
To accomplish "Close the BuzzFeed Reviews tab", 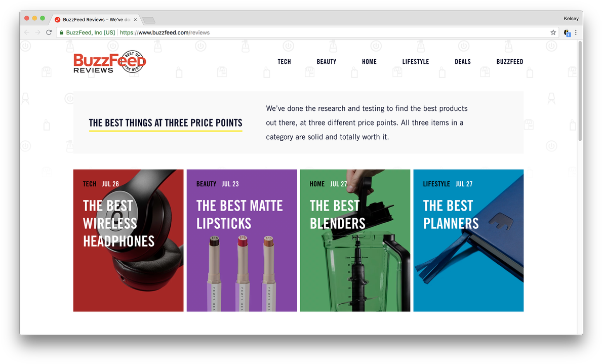I will [135, 20].
